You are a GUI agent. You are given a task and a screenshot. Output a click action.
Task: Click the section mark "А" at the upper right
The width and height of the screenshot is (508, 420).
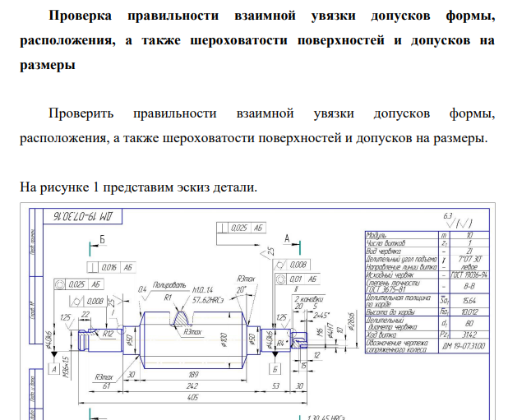pos(287,238)
